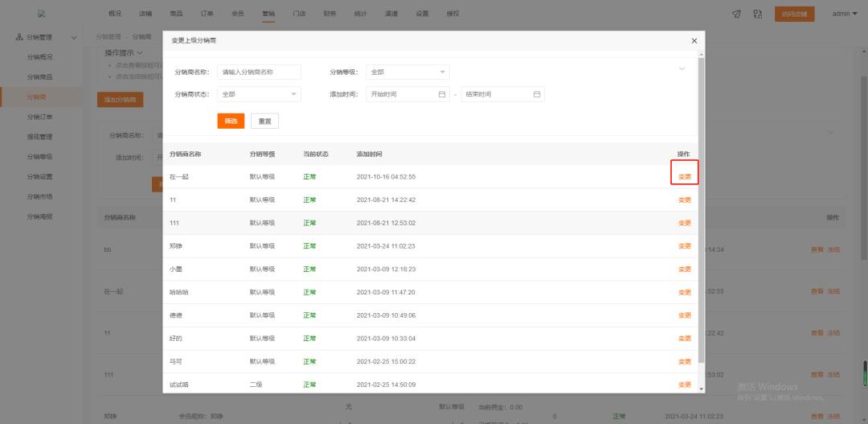Collapse filter panel with chevron icon

click(x=682, y=69)
